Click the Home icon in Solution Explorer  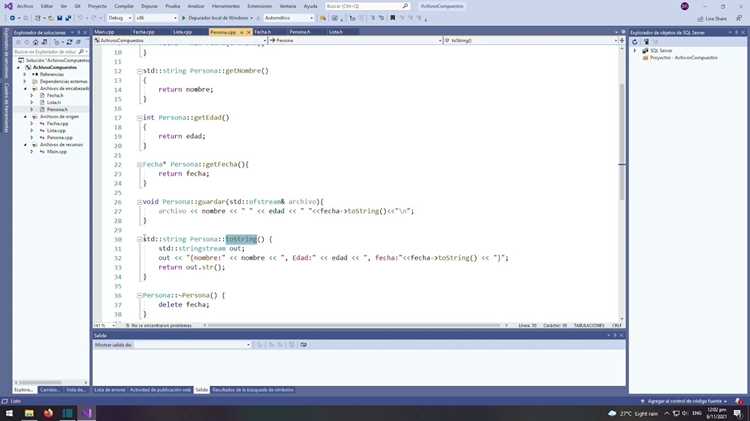[35, 42]
